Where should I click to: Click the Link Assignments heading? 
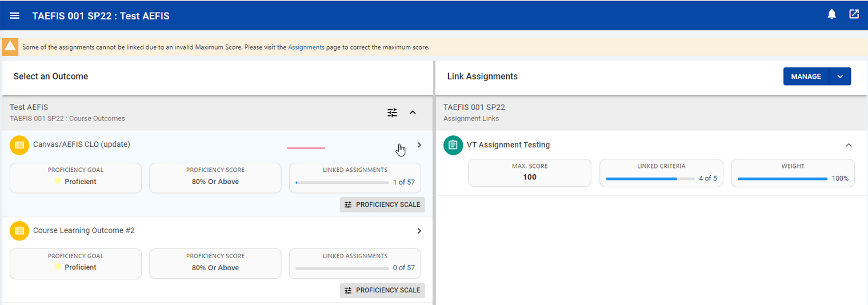click(x=482, y=77)
